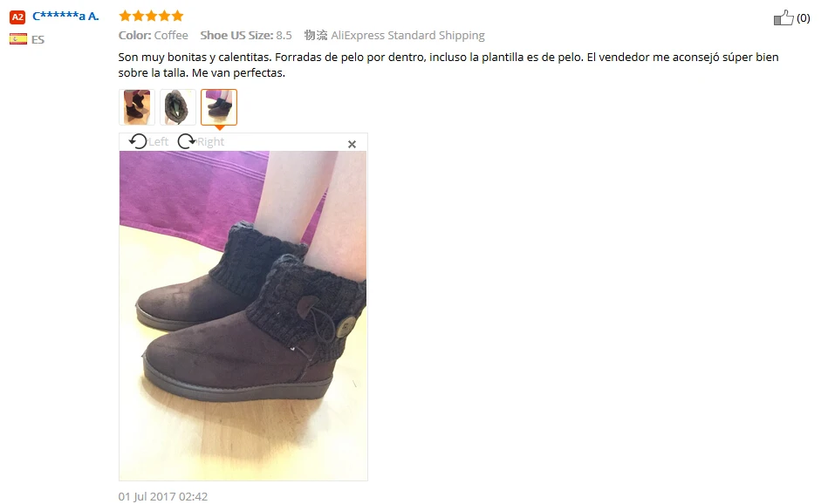Click the rotate left arrow icon

pos(138,141)
